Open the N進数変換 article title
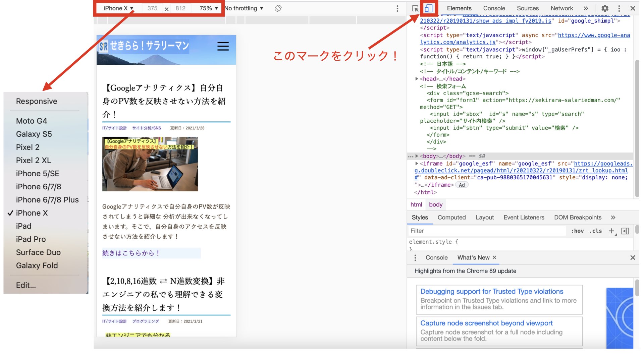The width and height of the screenshot is (644, 362). point(164,294)
